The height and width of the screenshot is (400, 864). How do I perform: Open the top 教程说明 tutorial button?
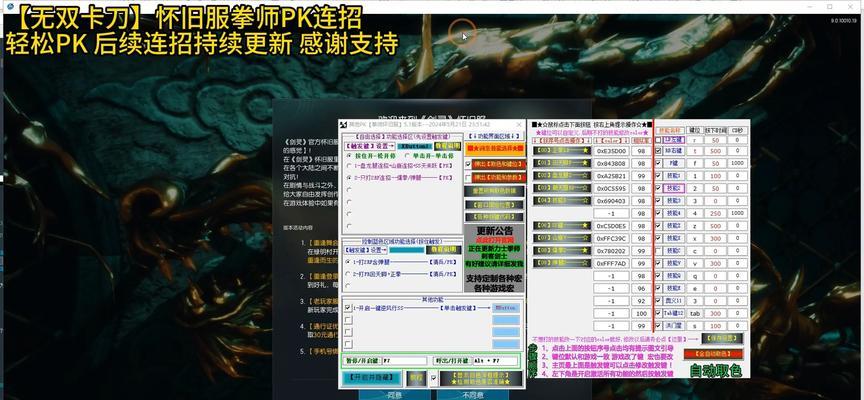pos(447,146)
